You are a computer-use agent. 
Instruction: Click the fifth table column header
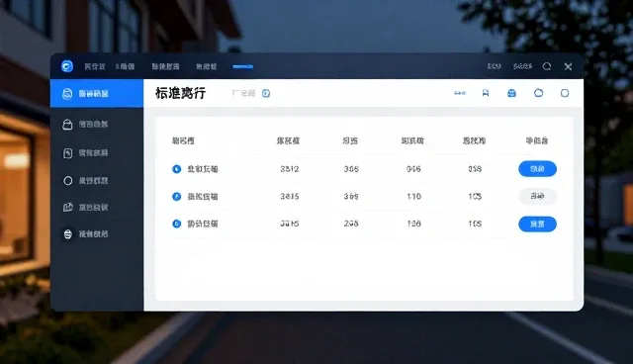475,140
